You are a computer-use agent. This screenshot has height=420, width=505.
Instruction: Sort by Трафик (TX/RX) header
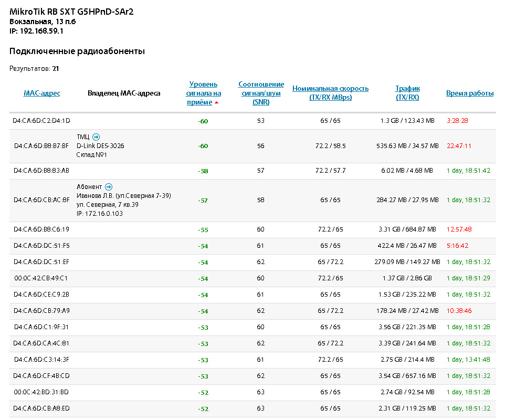pos(407,93)
